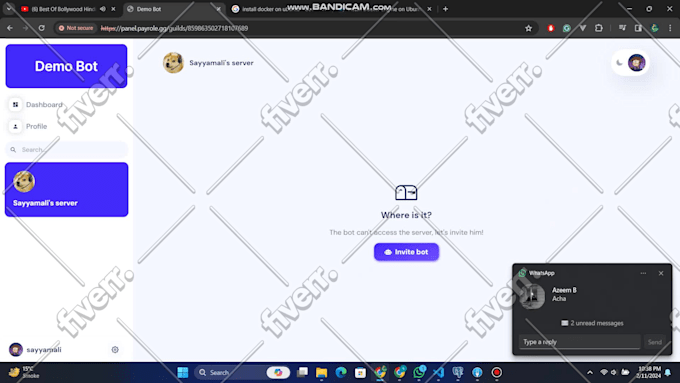Viewport: 680px width, 383px height.
Task: Click the Type a reply field
Action: coord(579,342)
